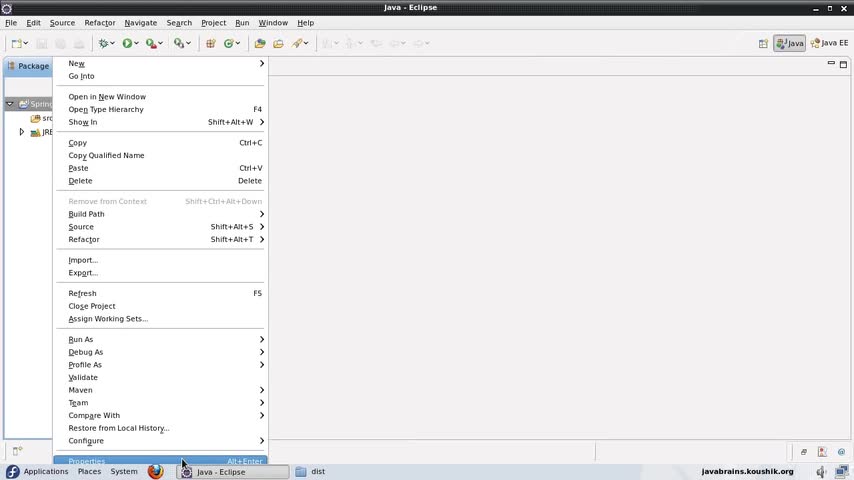Click the New file wizard icon
This screenshot has width=854, height=480.
click(x=16, y=43)
